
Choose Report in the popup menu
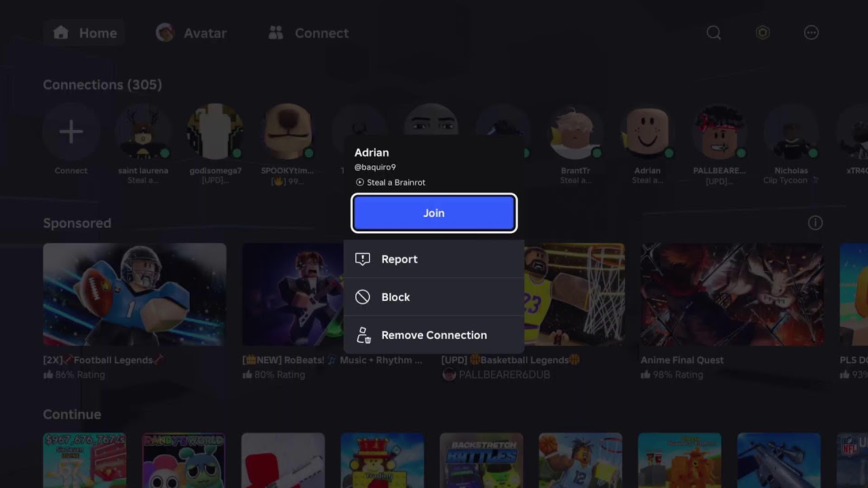434,259
